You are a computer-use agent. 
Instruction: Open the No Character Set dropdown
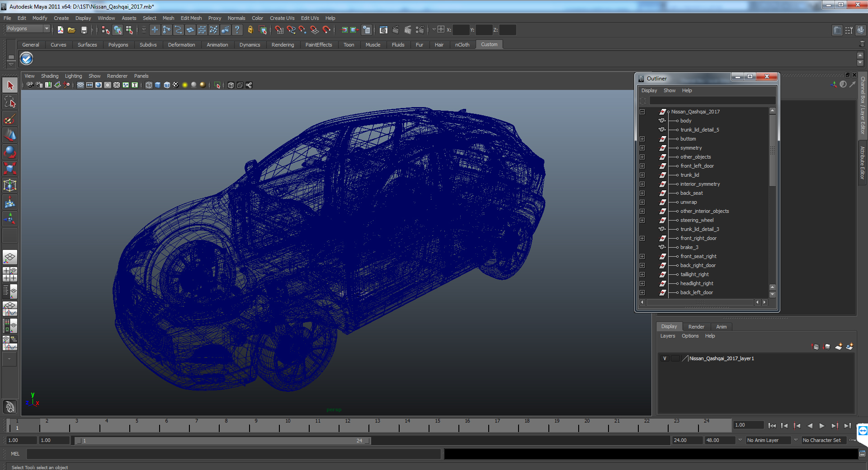tap(825, 440)
